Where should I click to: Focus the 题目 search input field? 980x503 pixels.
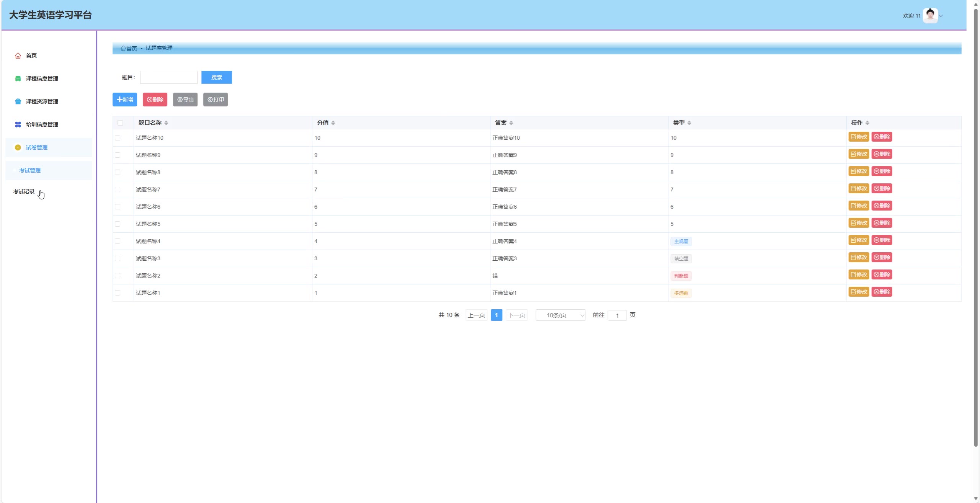[169, 77]
